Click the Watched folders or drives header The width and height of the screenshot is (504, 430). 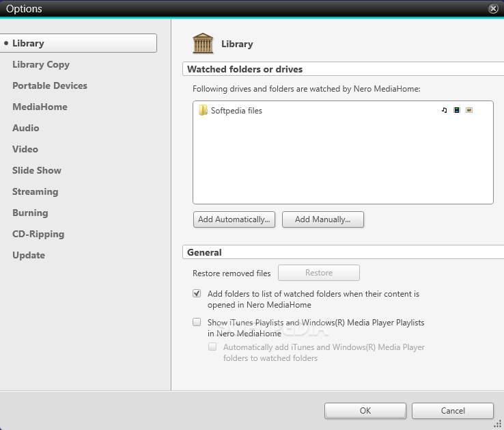tap(343, 69)
